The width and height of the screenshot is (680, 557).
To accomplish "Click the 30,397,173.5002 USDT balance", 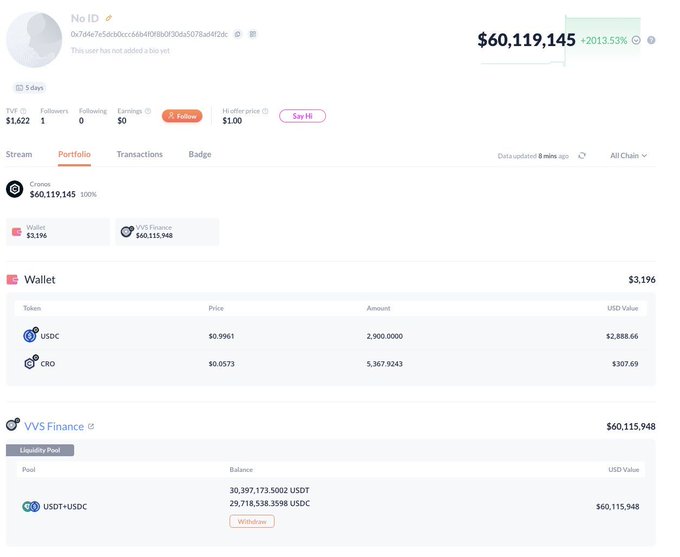I will click(x=269, y=491).
